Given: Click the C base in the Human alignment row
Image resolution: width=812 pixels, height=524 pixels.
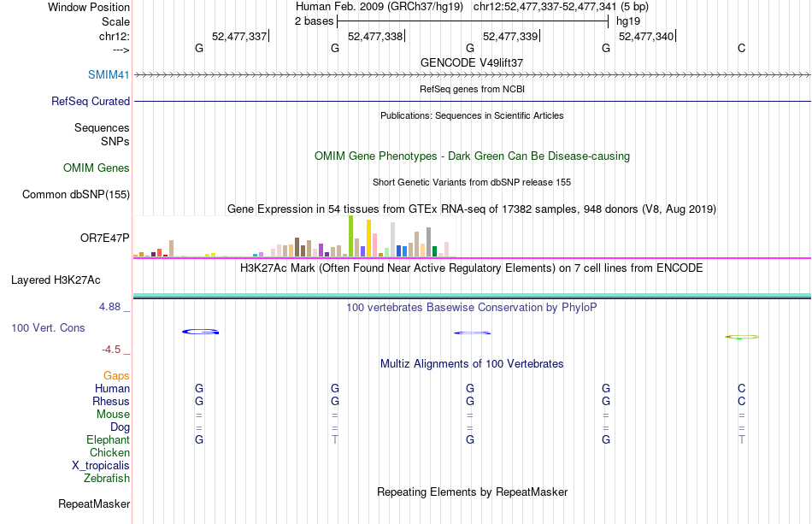Looking at the screenshot, I should pos(742,388).
